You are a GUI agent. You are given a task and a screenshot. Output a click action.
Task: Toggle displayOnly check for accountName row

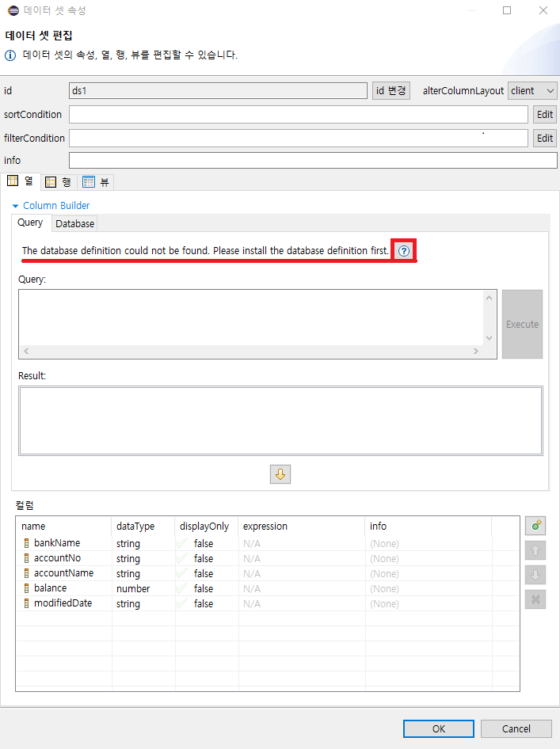[x=183, y=573]
